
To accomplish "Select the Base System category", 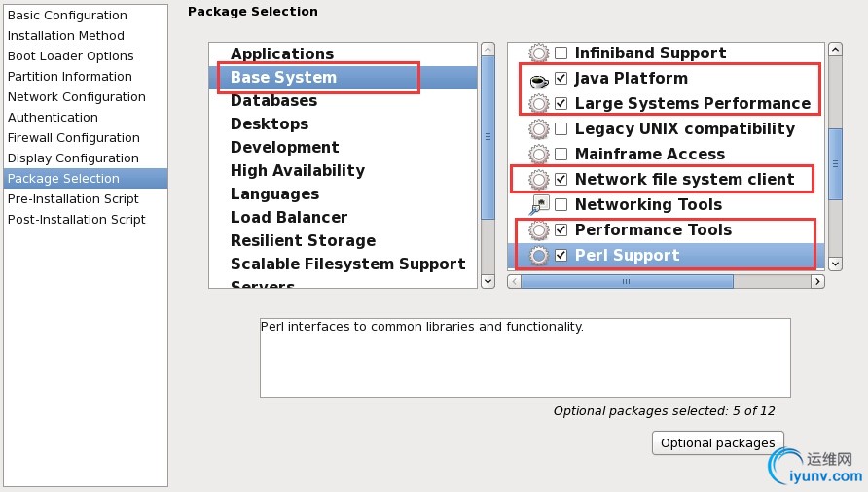I will [343, 78].
